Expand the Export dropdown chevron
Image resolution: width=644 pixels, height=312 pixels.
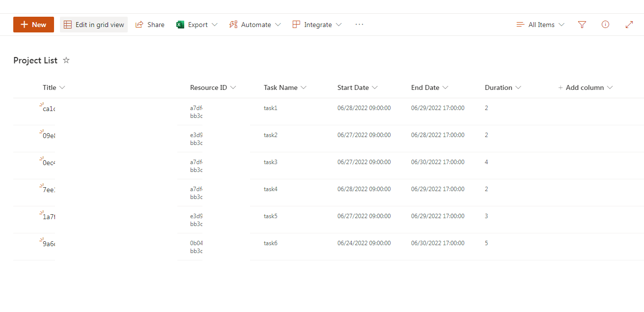click(214, 25)
